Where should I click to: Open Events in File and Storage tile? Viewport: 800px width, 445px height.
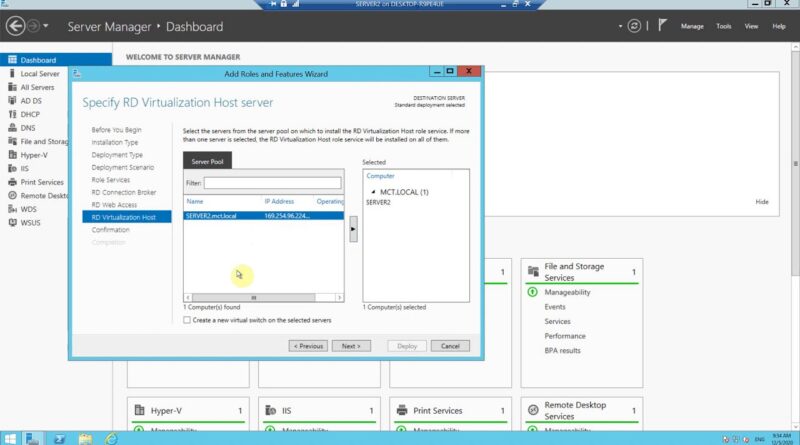click(x=555, y=307)
